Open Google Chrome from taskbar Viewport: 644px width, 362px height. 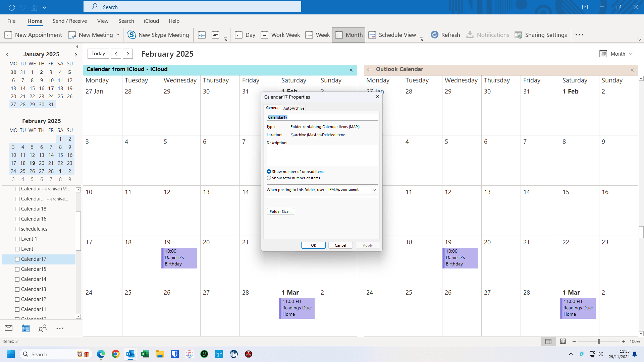[116, 354]
